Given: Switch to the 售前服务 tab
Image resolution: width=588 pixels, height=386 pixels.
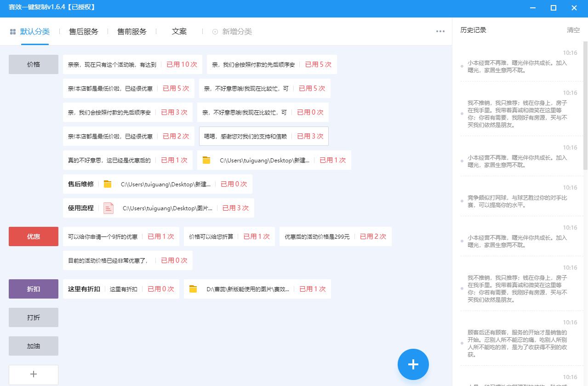Looking at the screenshot, I should point(132,31).
